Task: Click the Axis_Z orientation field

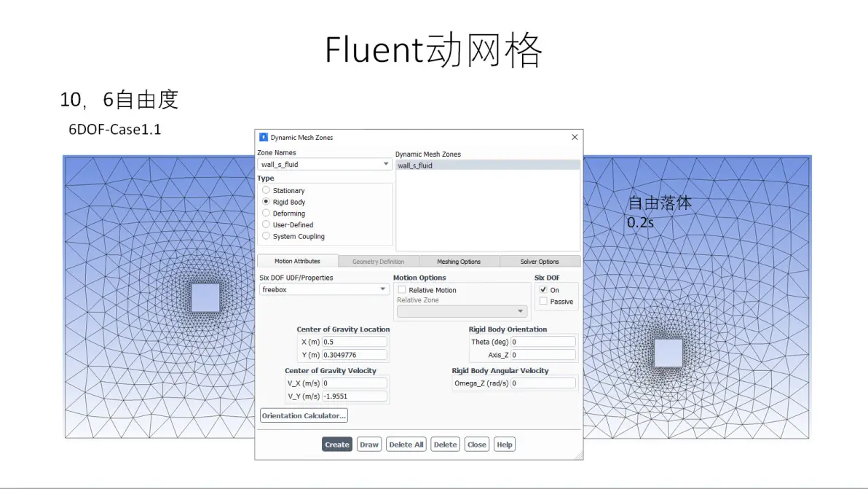Action: pyautogui.click(x=543, y=355)
